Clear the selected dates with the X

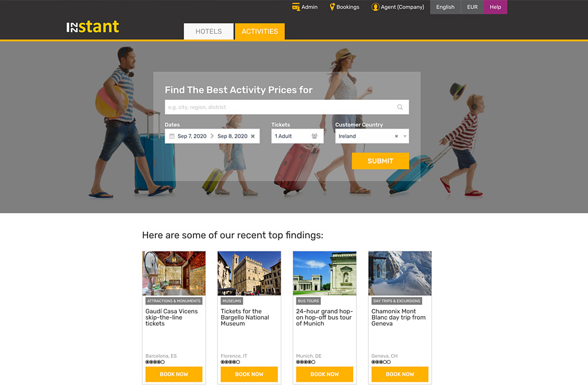253,136
